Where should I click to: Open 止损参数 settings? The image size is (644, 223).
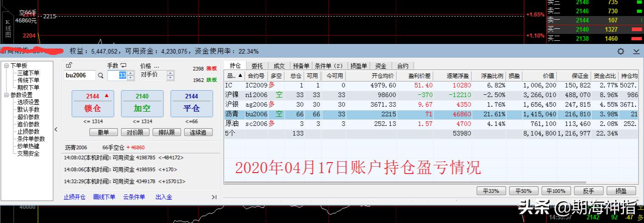click(x=28, y=131)
